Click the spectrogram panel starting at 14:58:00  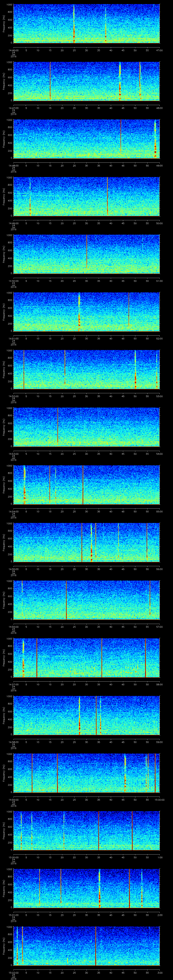coord(87,716)
